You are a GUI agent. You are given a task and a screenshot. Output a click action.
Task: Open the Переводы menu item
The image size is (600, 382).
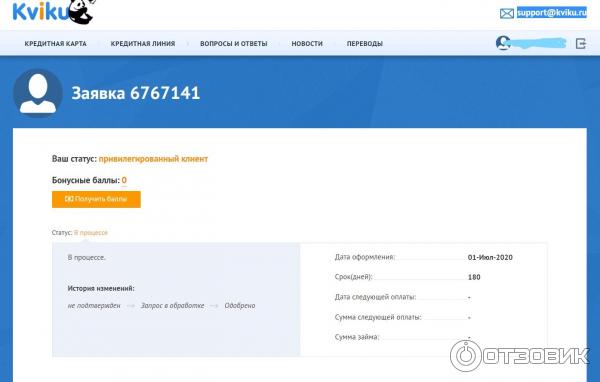(365, 44)
